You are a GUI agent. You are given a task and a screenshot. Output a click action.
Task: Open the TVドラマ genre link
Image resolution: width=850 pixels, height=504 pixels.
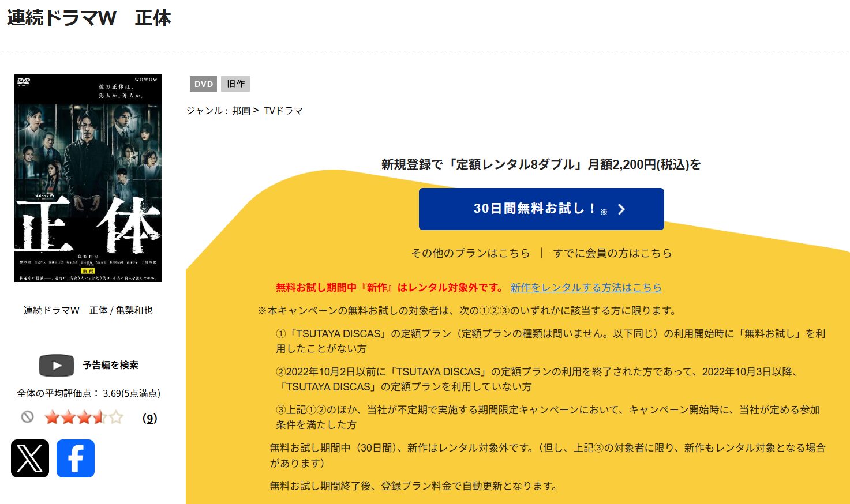pyautogui.click(x=283, y=111)
